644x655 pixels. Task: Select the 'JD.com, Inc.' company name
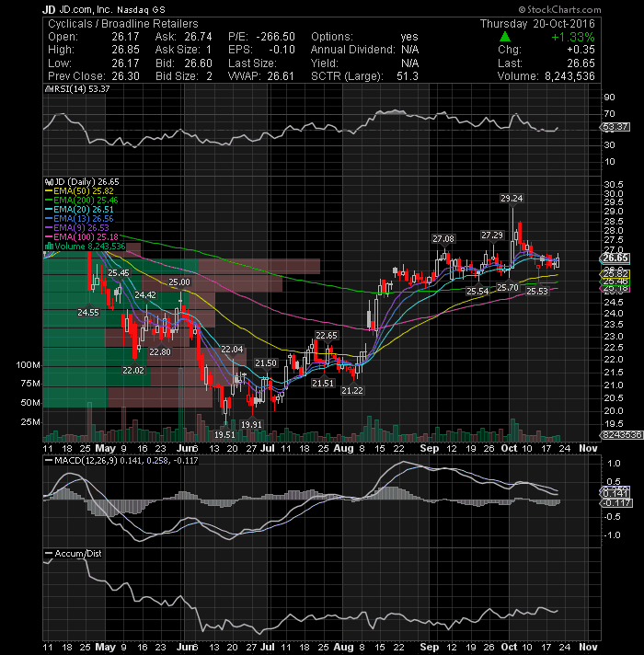coord(86,9)
